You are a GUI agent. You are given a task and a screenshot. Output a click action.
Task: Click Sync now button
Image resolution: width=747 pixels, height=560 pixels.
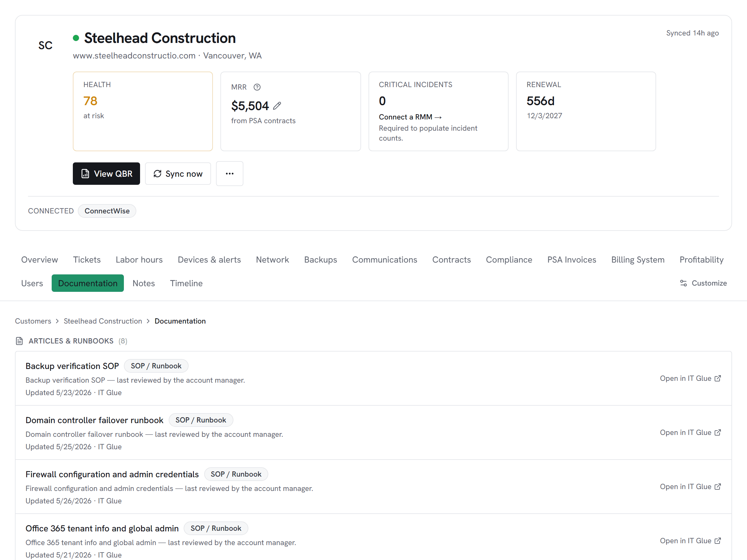(178, 174)
